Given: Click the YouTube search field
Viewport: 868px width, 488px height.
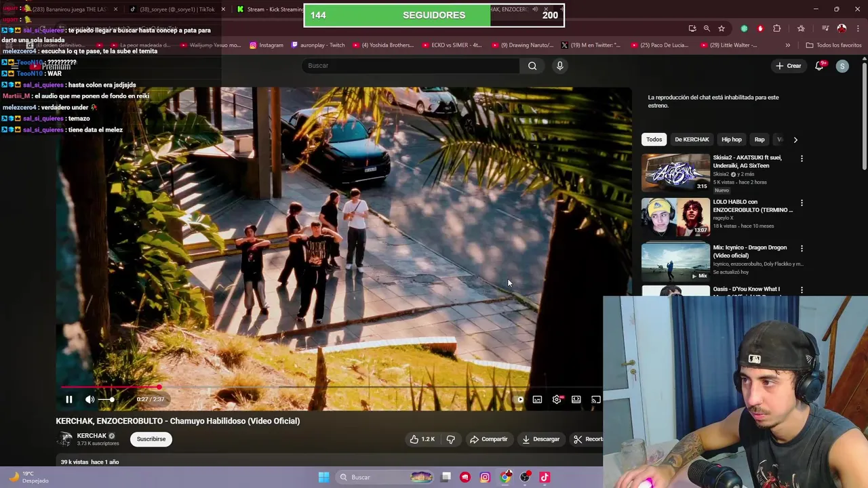Looking at the screenshot, I should [410, 66].
